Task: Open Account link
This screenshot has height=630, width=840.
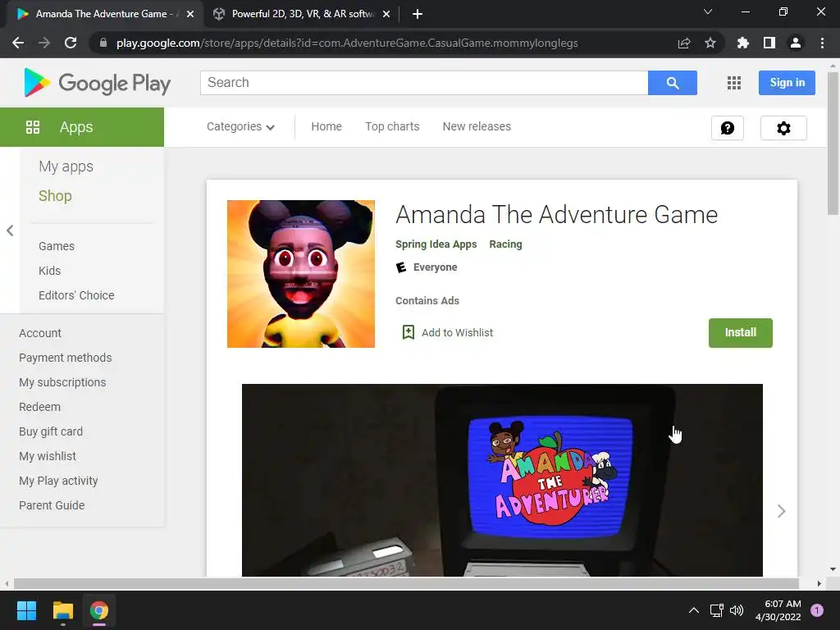Action: tap(40, 333)
